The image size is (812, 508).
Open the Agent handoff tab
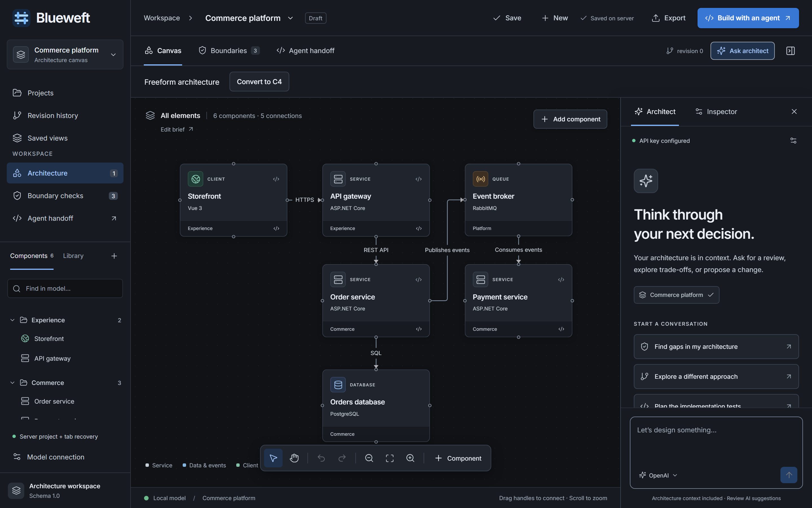click(x=306, y=51)
